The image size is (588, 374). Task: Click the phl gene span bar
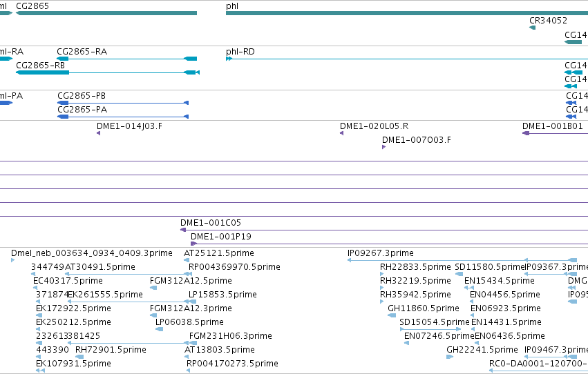point(407,13)
